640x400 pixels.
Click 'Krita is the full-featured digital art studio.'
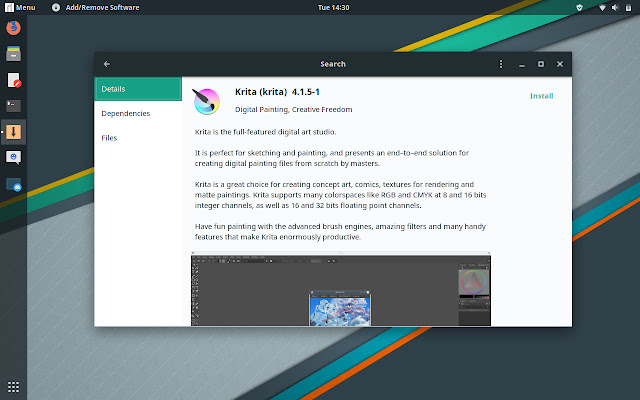point(265,132)
